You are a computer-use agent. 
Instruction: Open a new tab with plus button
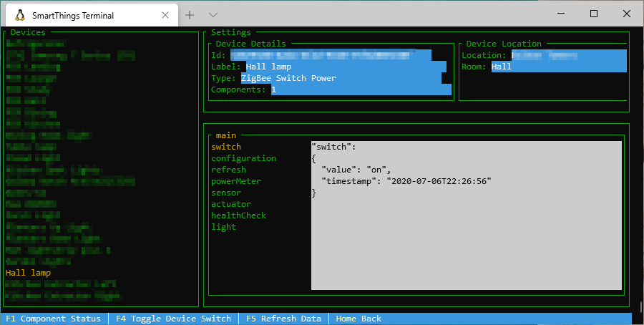190,15
